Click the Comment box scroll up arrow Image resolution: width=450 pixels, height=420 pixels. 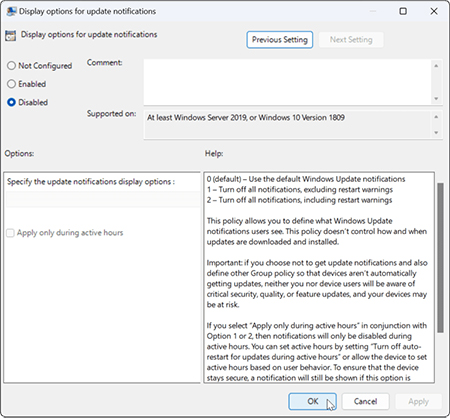436,66
